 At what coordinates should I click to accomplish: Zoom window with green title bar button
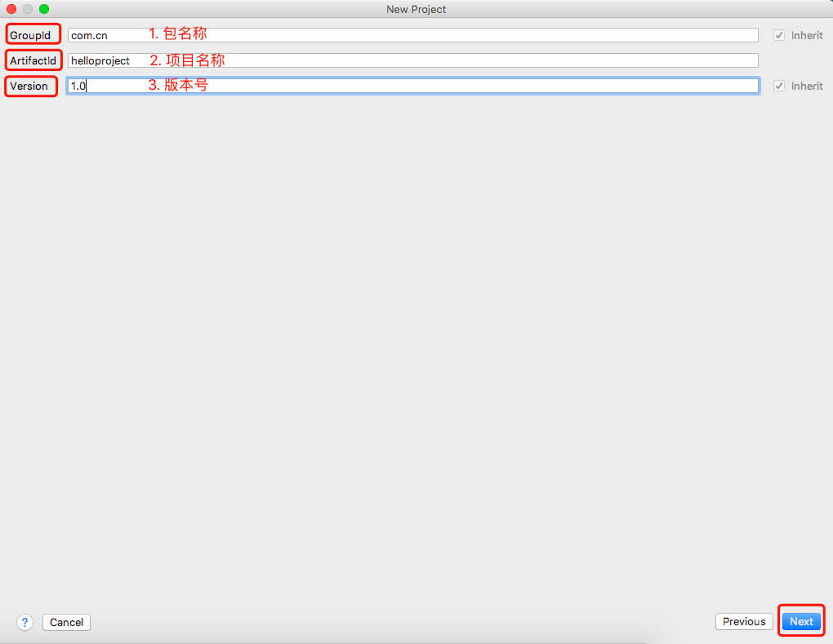pos(44,9)
